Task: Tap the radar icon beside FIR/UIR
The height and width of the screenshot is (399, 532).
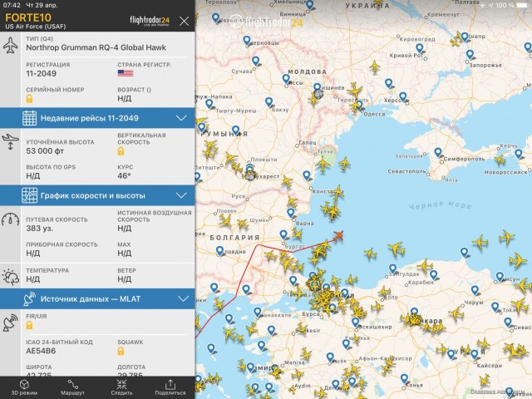Action: click(11, 323)
